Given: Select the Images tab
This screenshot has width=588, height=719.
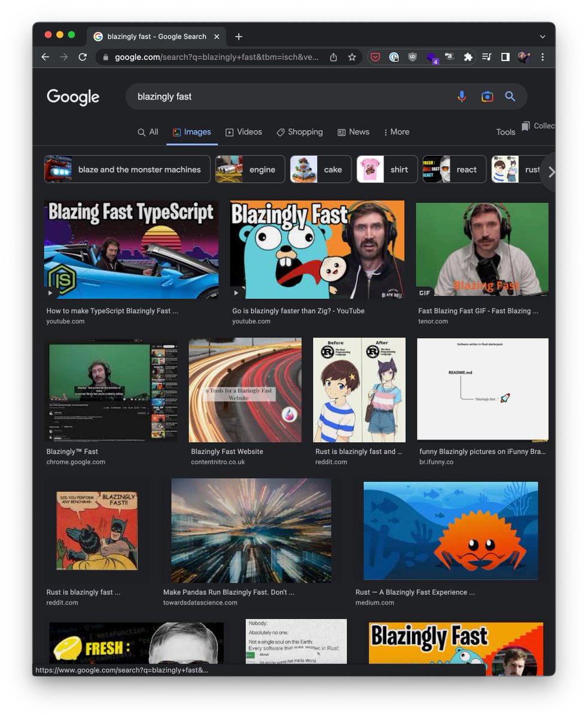Looking at the screenshot, I should [x=192, y=132].
